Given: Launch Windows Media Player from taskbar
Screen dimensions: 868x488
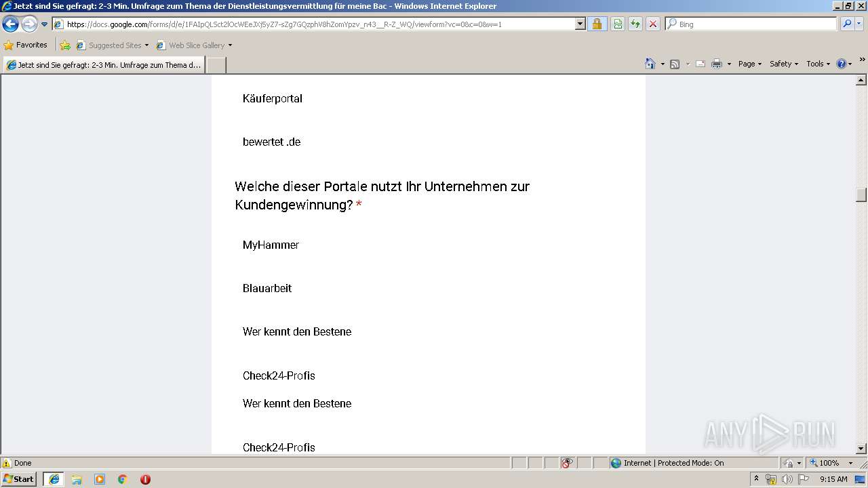Looking at the screenshot, I should (x=100, y=479).
